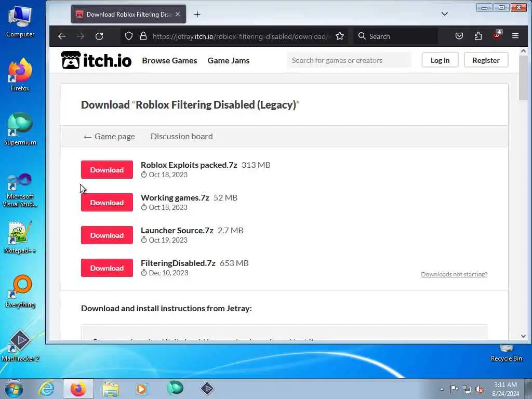Screen dimensions: 532x399
Task: Select the Firefox desktop shortcut
Action: [20, 75]
